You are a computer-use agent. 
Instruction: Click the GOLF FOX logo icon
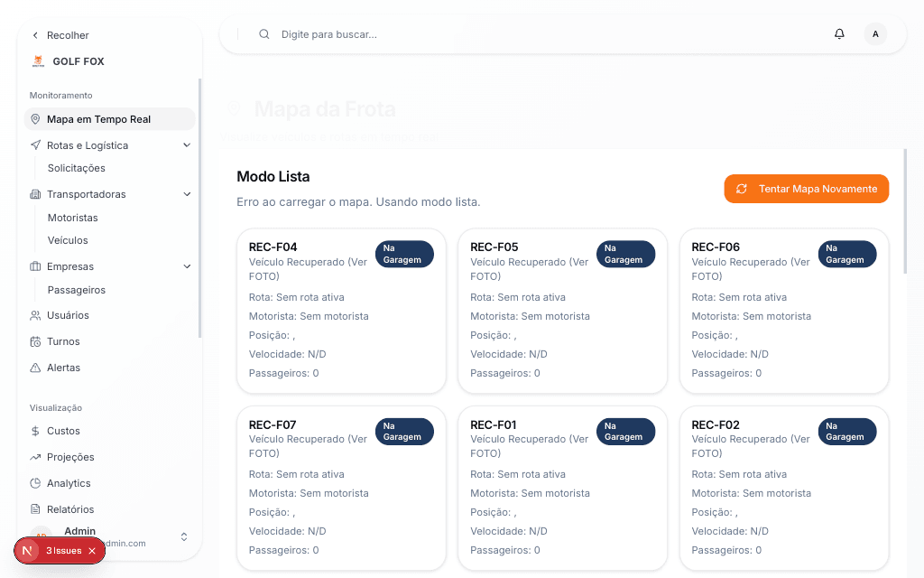pyautogui.click(x=36, y=61)
